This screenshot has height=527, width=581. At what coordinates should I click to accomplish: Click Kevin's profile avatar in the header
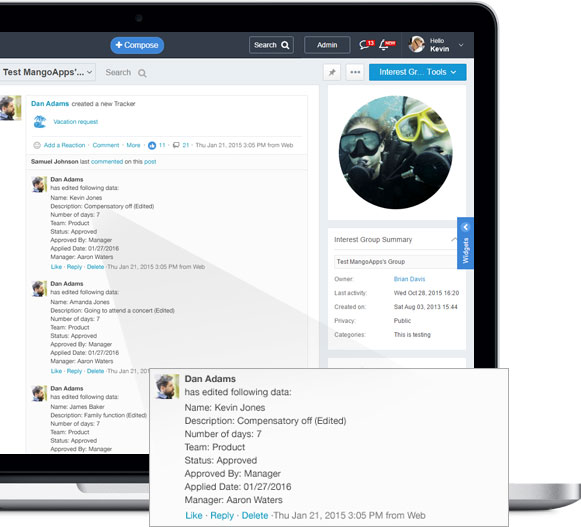(416, 44)
